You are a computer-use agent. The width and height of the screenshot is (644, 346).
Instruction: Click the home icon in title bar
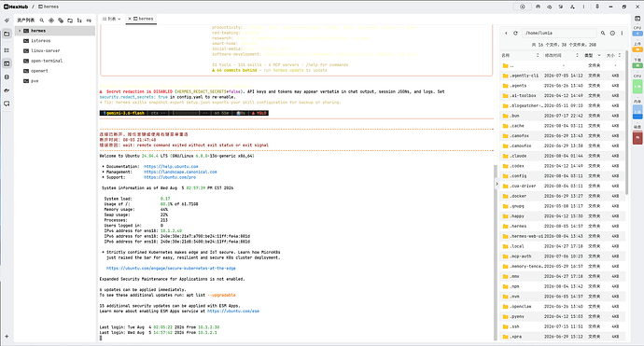point(538,7)
